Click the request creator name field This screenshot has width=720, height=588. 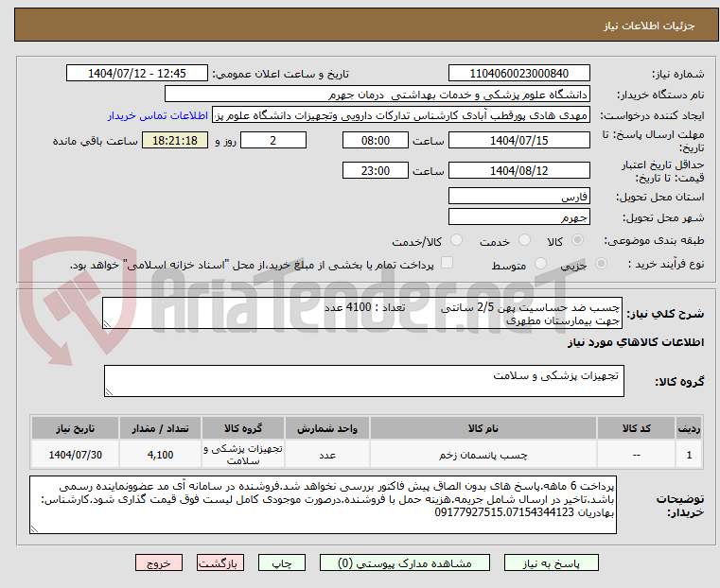[x=401, y=115]
